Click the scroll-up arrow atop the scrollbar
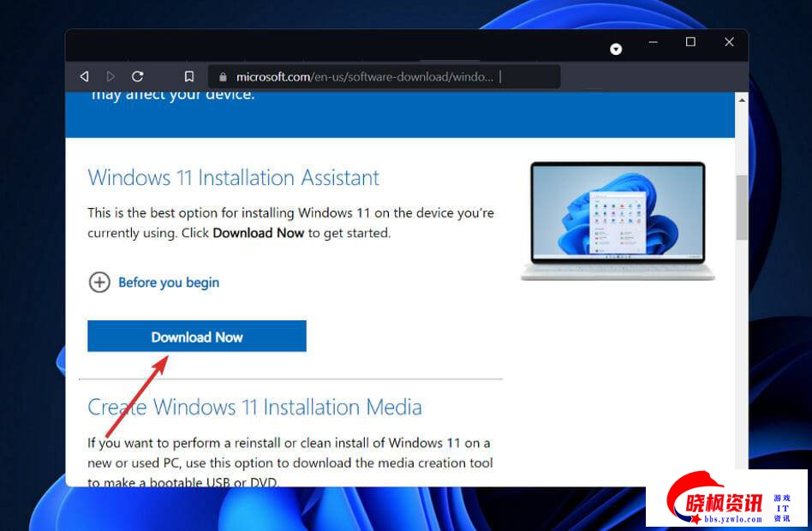Image resolution: width=812 pixels, height=531 pixels. click(741, 99)
